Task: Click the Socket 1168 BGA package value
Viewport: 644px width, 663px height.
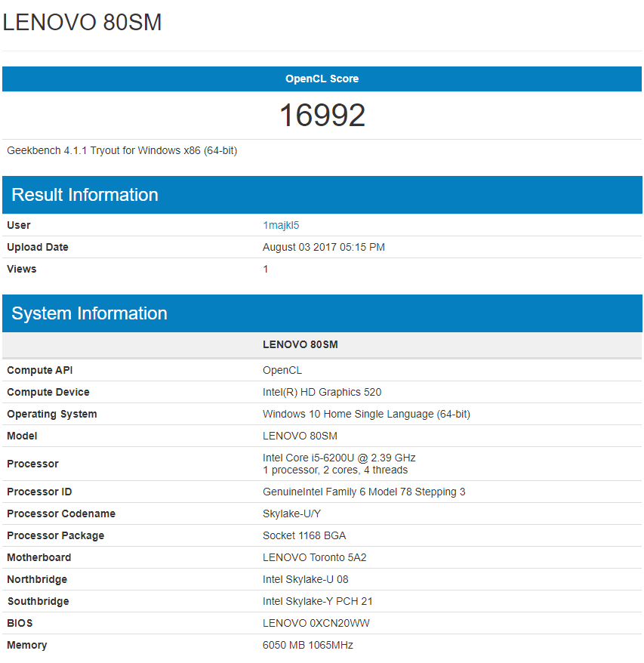Action: tap(305, 535)
